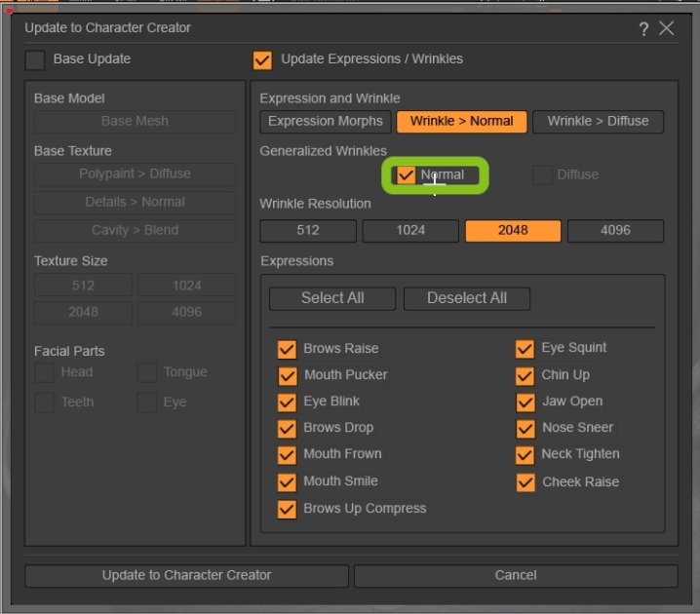700x614 pixels.
Task: Click Select All expressions button
Action: point(332,298)
